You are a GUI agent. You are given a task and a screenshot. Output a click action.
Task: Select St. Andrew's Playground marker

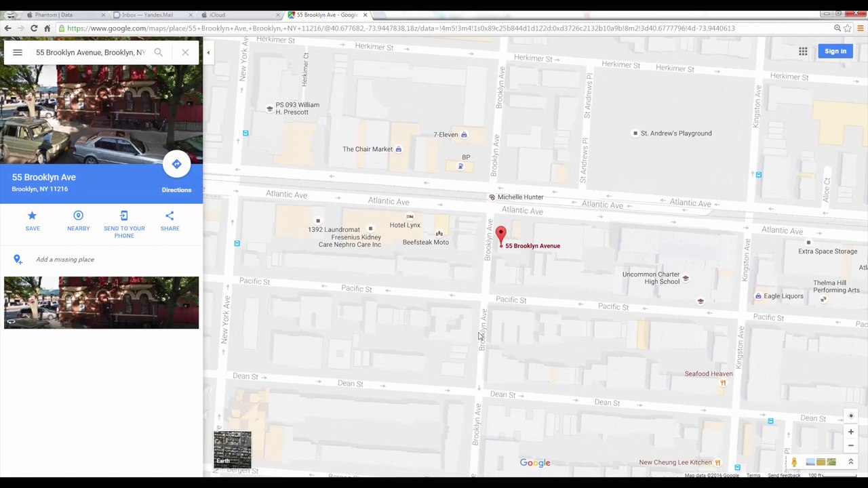click(635, 134)
